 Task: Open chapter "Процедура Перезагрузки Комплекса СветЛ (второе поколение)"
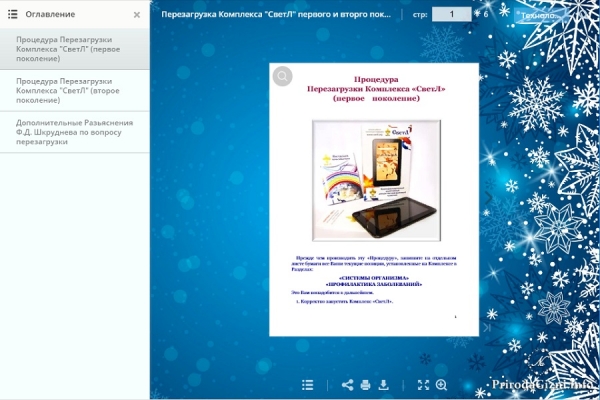click(x=75, y=91)
